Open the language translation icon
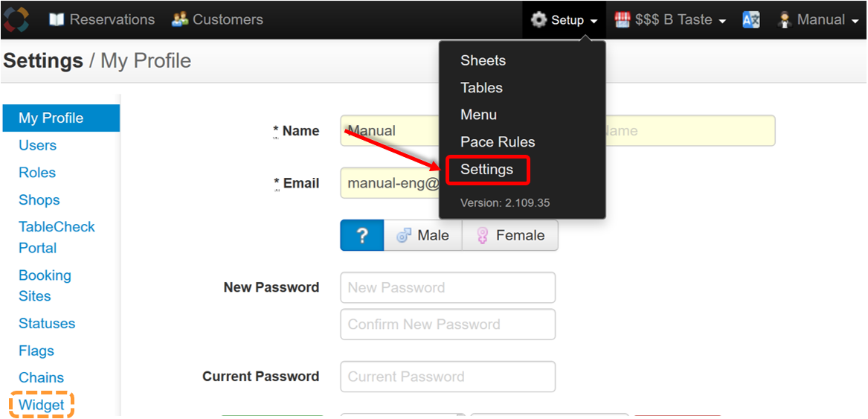Screen dimensions: 868x419 coord(751,21)
